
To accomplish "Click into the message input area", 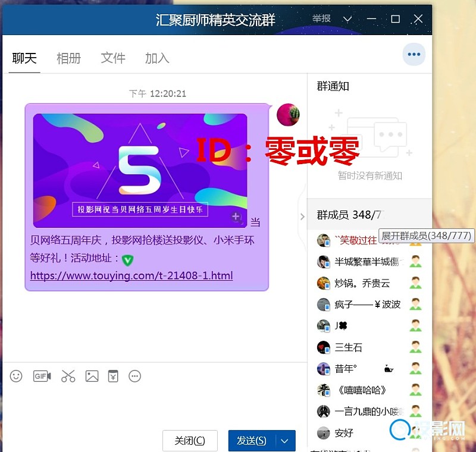I will [155, 406].
